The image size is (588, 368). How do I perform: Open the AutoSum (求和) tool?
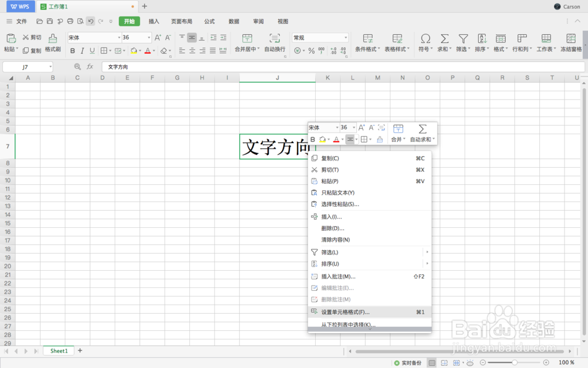tap(444, 41)
